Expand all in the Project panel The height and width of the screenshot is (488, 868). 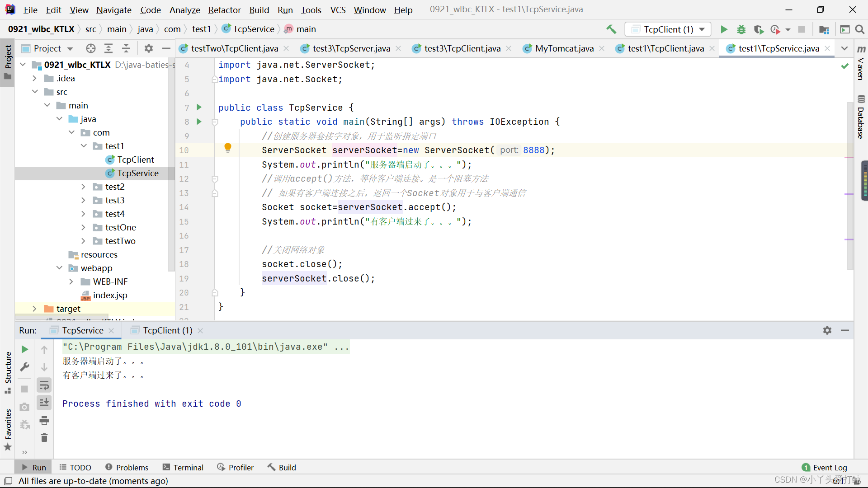point(108,48)
